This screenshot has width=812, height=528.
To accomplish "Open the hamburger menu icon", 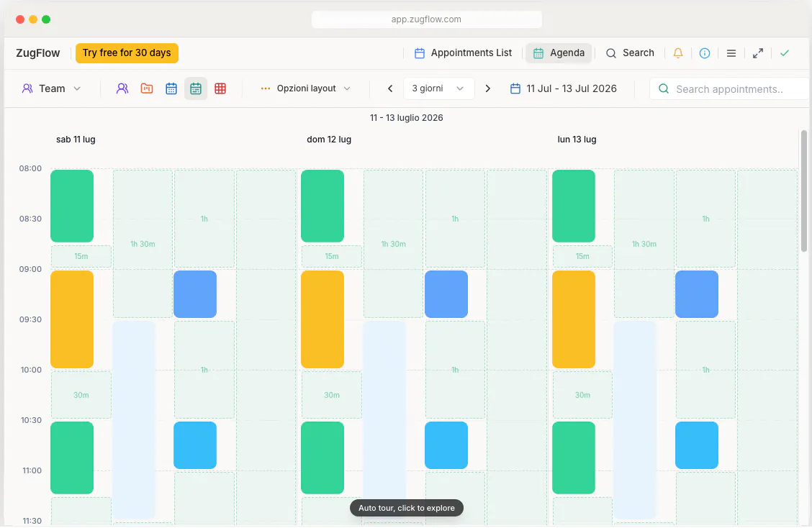I will coord(731,53).
